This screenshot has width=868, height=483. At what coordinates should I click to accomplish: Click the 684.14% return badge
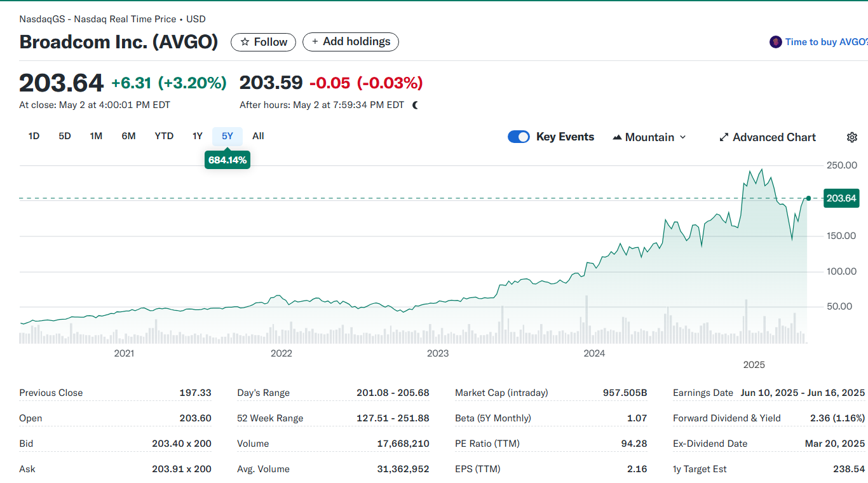[227, 160]
